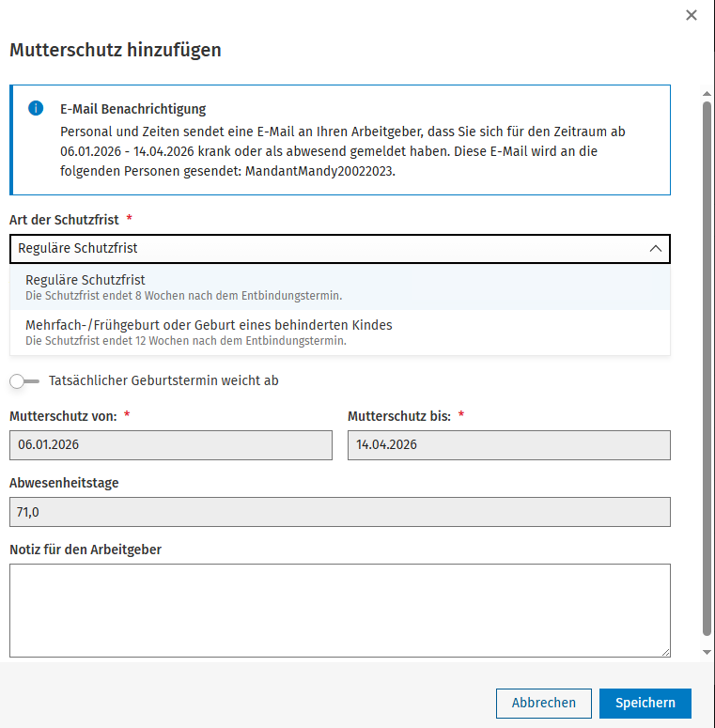Click 'Die Schutzfrist endet 8 Wochen' description
The height and width of the screenshot is (728, 715).
tap(183, 296)
